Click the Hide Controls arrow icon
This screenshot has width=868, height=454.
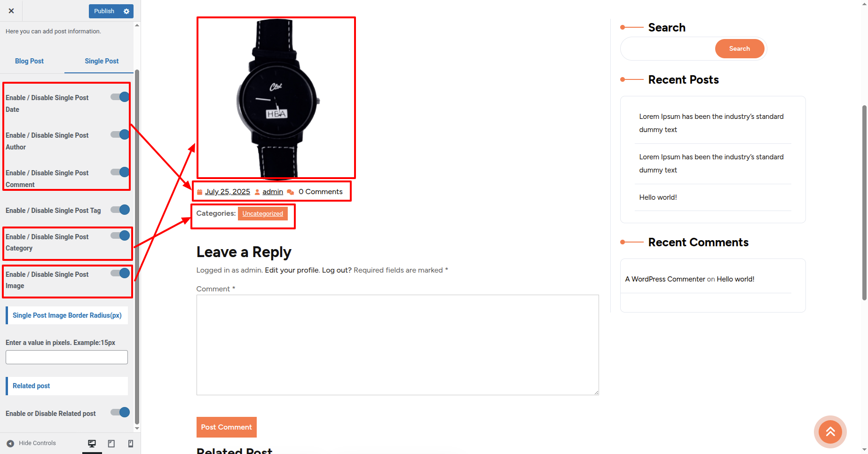tap(10, 443)
